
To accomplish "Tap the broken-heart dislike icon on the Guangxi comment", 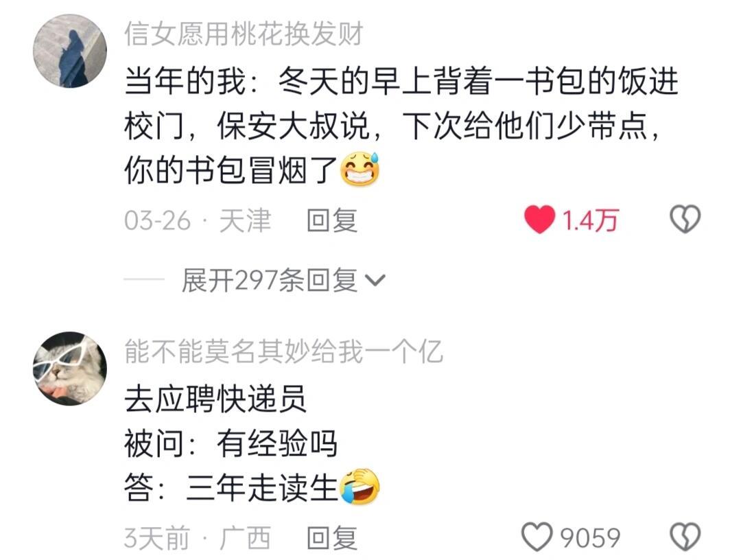I will coord(685,537).
